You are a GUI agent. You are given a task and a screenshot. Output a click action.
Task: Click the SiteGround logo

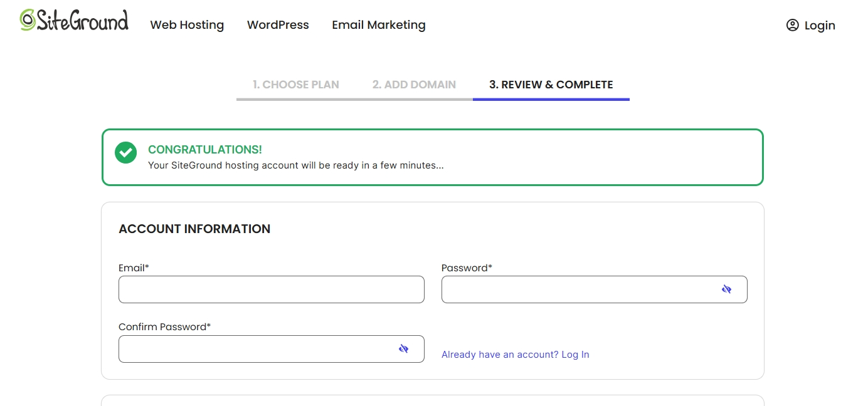[x=74, y=21]
